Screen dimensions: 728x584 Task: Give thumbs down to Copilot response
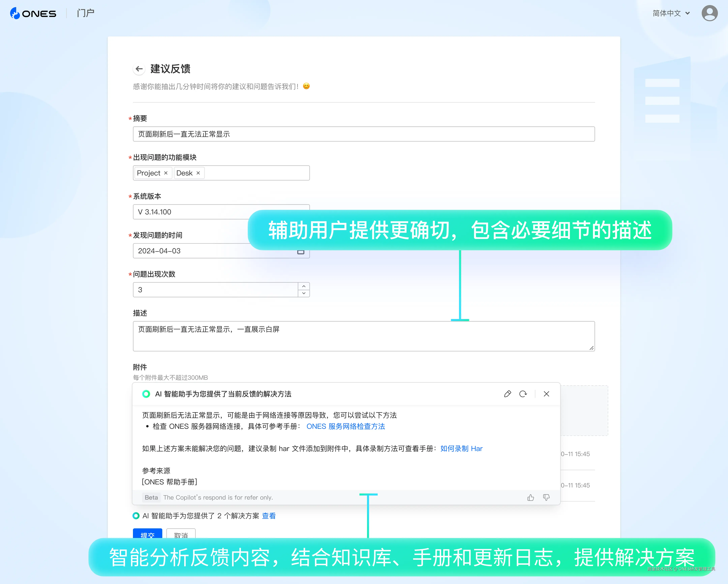tap(546, 498)
